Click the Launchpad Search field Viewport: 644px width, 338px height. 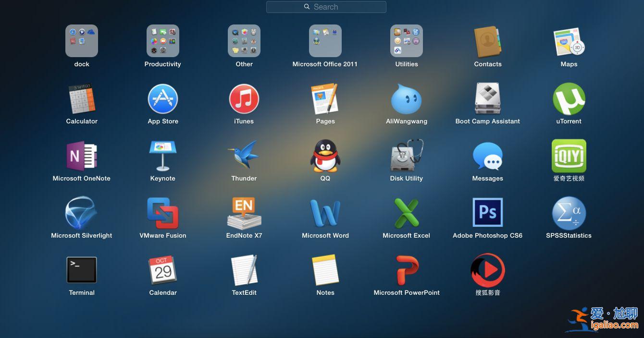point(326,7)
